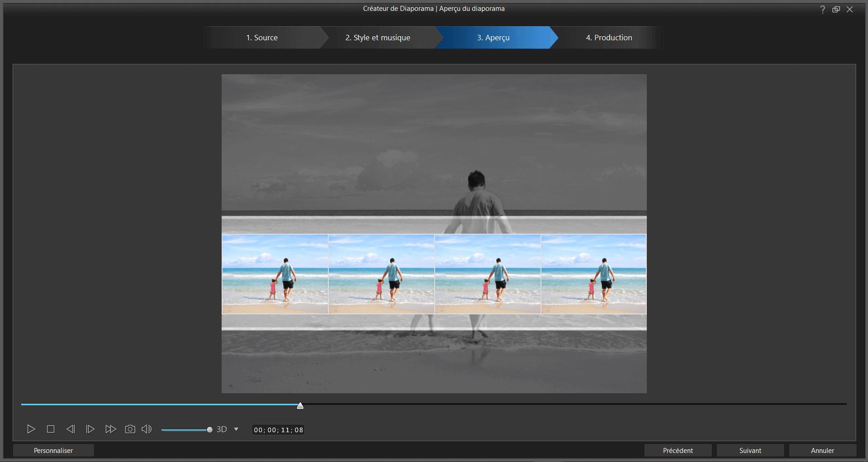
Task: Click the timecode display field
Action: (x=278, y=429)
